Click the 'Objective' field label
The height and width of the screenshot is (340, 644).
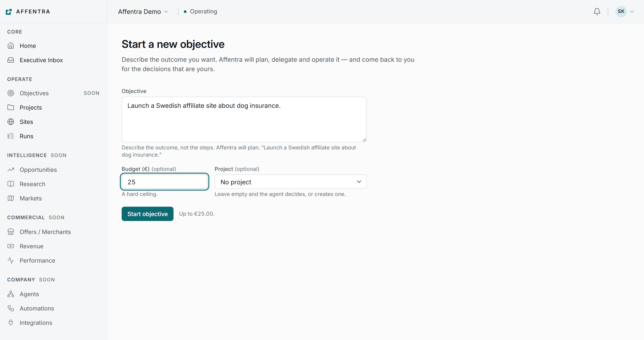coord(134,91)
